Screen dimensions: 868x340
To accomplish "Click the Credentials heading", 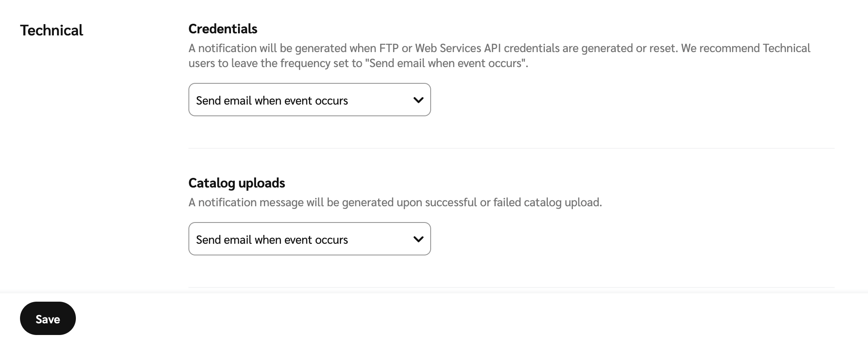I will 223,29.
